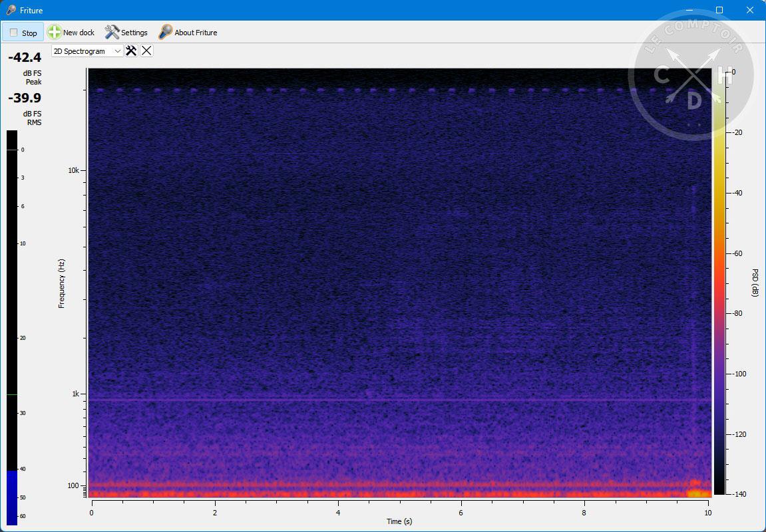Viewport: 766px width, 532px height.
Task: Maximize the Friture window
Action: [x=719, y=10]
